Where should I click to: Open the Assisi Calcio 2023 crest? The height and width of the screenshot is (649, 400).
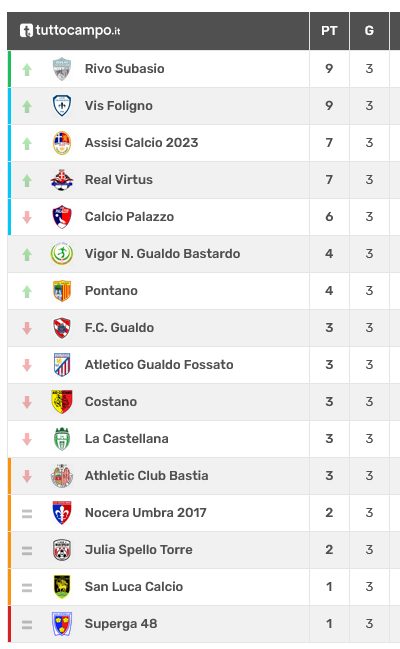62,143
